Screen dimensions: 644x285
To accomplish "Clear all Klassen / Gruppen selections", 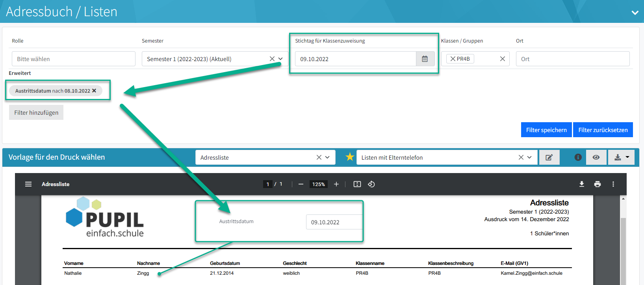I will tap(503, 59).
